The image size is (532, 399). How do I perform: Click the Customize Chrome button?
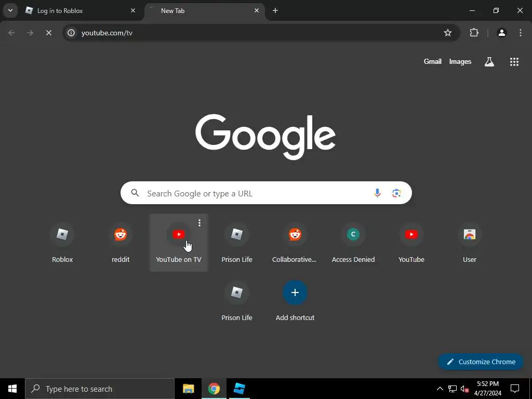click(x=481, y=362)
